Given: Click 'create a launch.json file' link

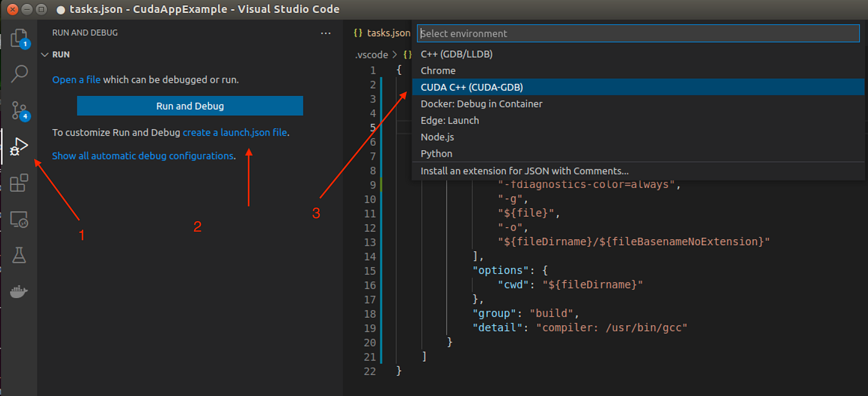Looking at the screenshot, I should [235, 132].
